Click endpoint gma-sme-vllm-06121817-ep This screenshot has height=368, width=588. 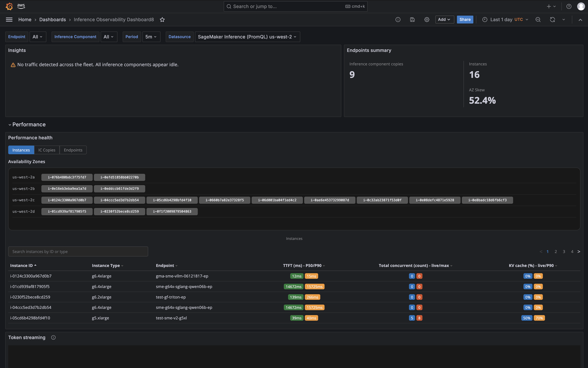182,276
